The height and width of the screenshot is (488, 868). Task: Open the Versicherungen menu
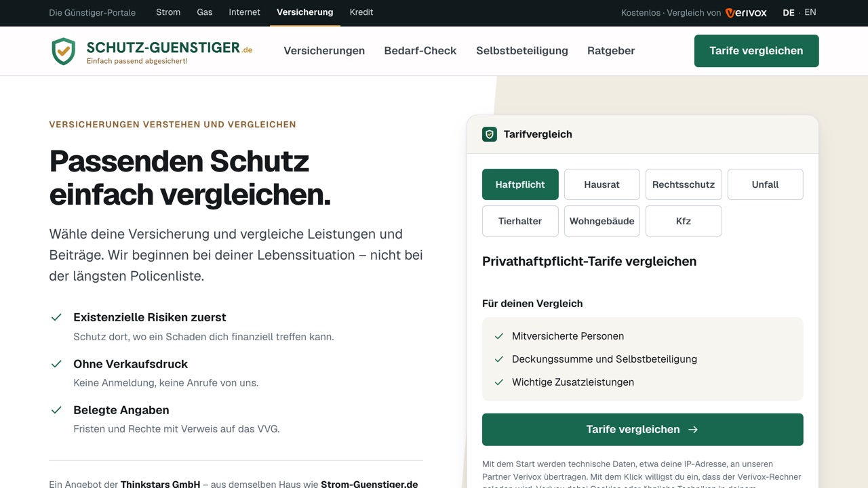(x=324, y=51)
